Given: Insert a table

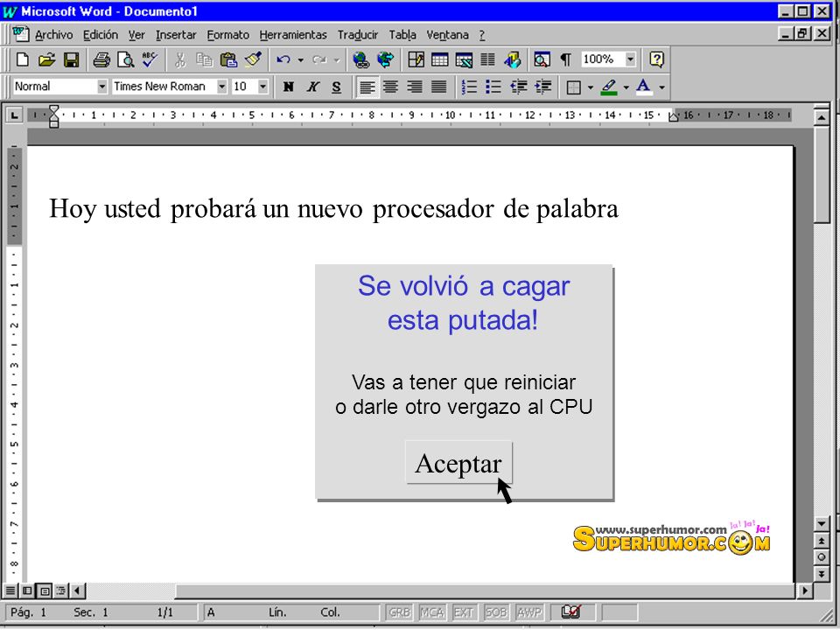Looking at the screenshot, I should pos(440,59).
